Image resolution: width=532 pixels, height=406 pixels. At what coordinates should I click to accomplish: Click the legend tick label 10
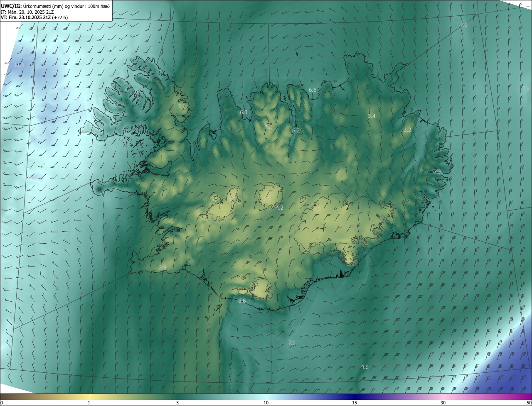[x=266, y=403]
